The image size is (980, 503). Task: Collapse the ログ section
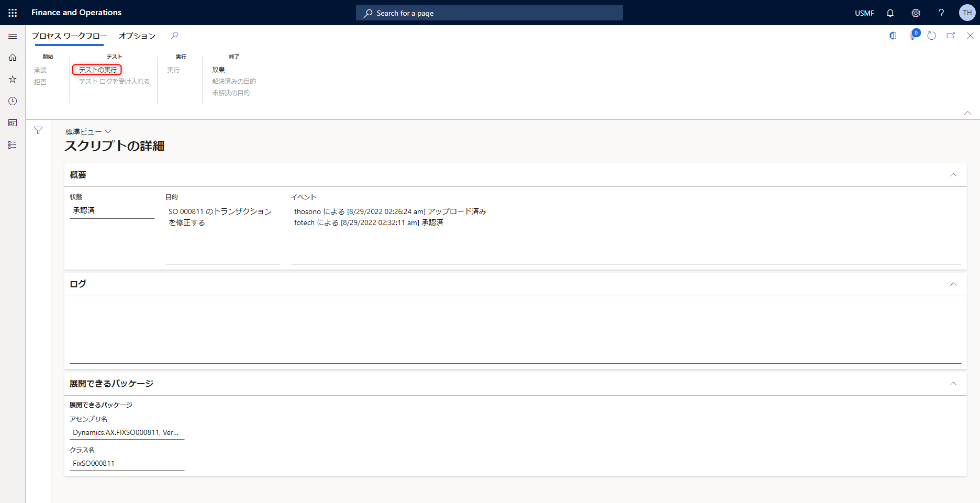(953, 284)
